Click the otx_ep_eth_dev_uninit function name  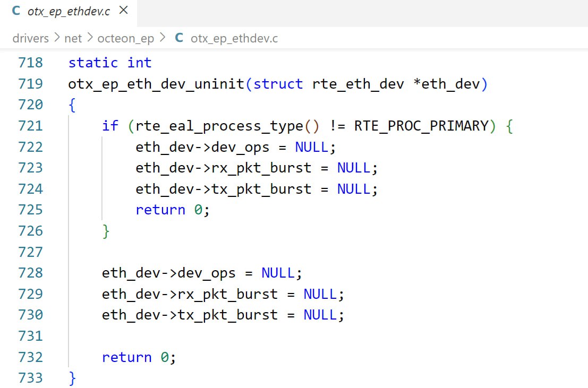156,84
